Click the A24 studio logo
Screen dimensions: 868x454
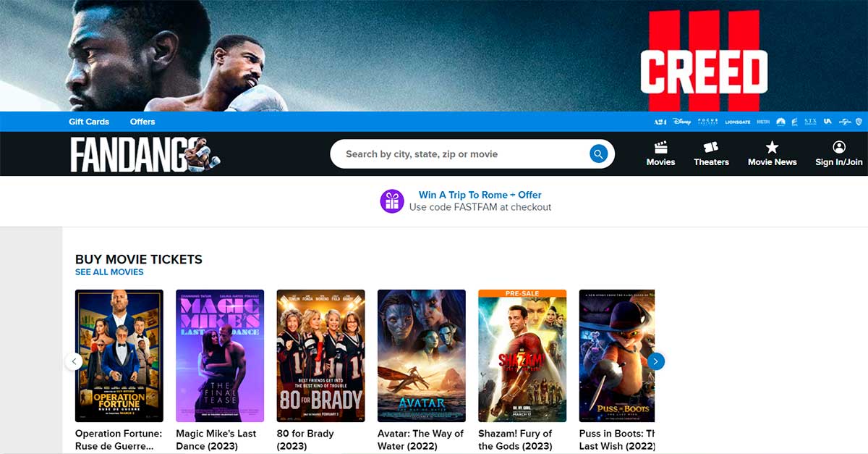660,122
